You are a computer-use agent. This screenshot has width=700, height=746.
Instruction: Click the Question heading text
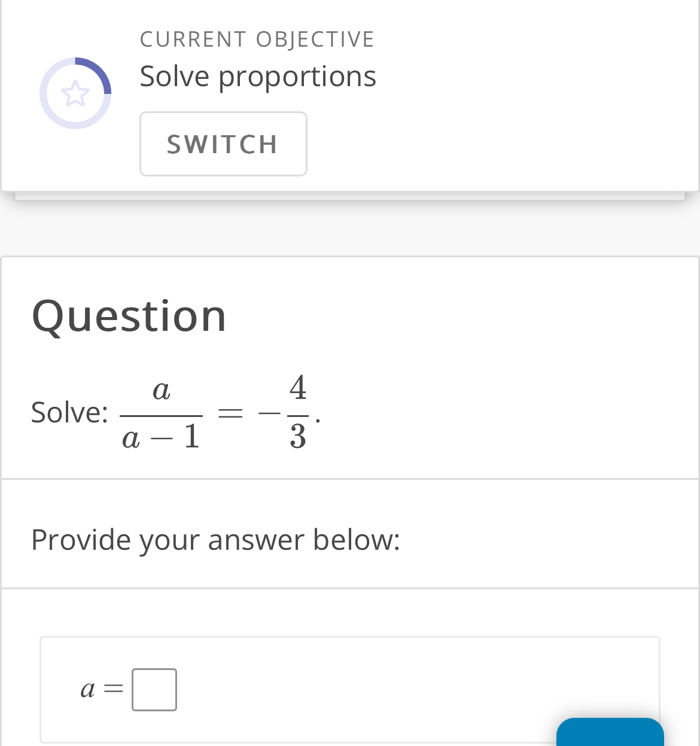tap(129, 316)
